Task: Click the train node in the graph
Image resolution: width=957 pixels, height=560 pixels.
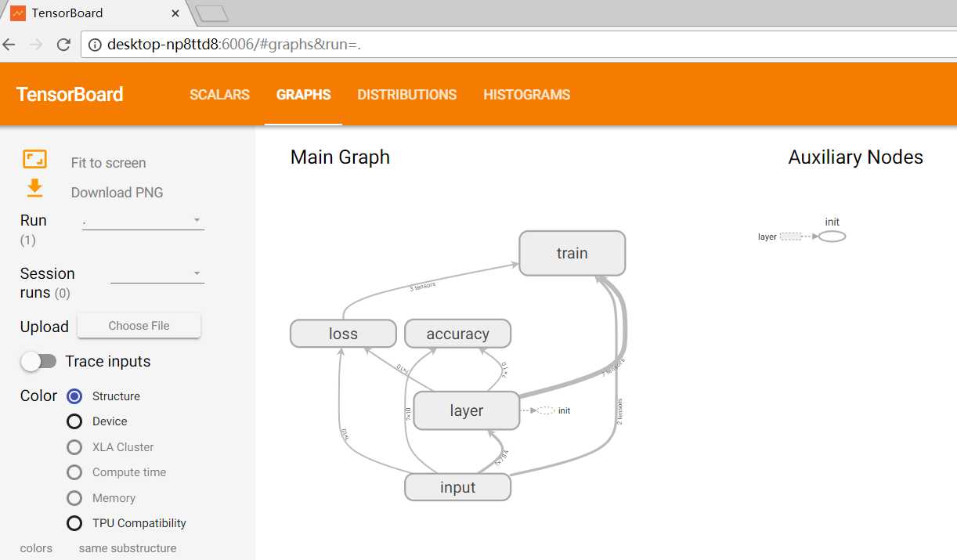Action: coord(572,253)
